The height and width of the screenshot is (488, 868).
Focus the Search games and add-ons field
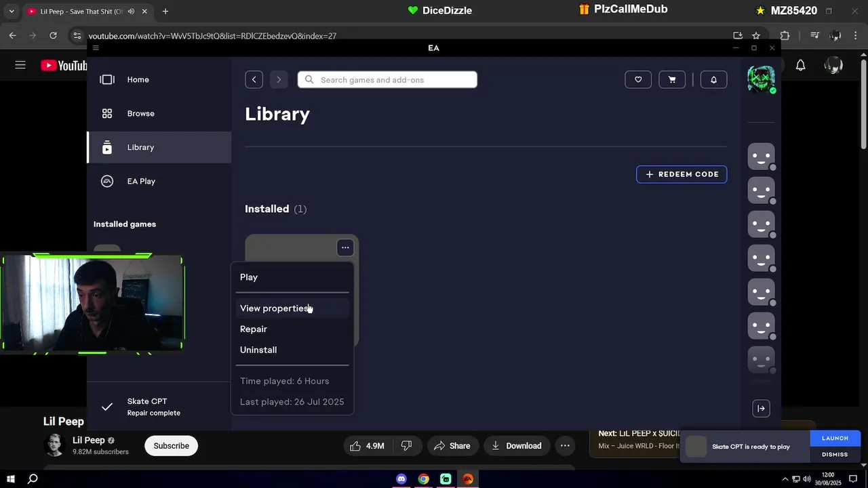click(x=387, y=80)
